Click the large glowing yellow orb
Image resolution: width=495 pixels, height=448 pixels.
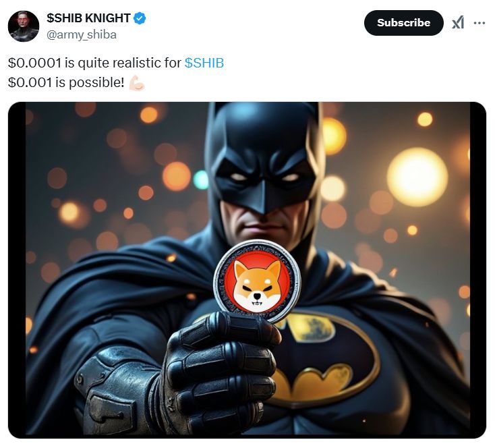(x=417, y=177)
